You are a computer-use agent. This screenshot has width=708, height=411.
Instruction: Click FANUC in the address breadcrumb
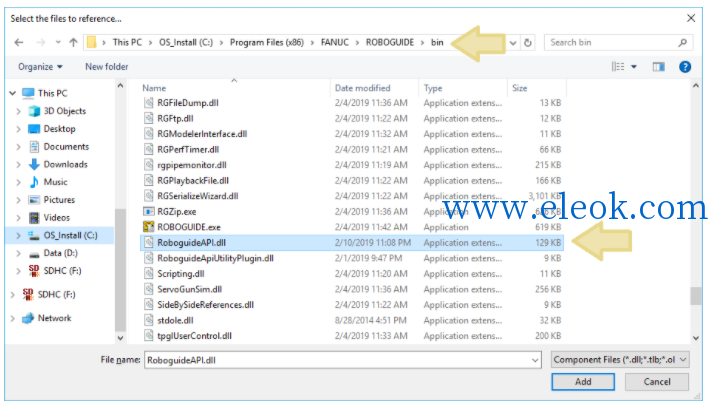click(335, 42)
